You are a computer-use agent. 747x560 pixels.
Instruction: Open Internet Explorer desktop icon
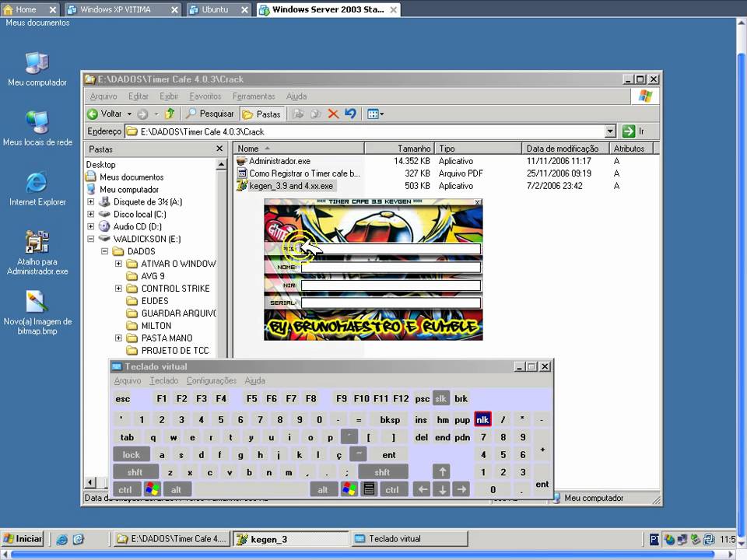[37, 188]
